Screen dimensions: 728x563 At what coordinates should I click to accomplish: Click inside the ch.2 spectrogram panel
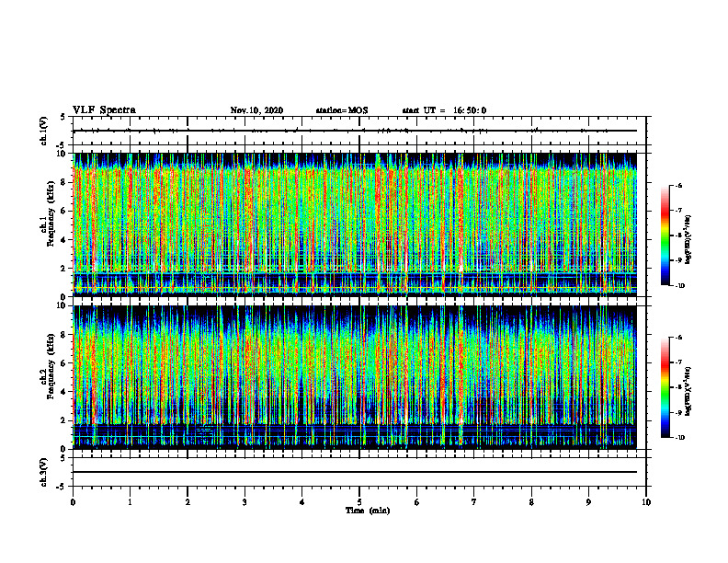355,377
